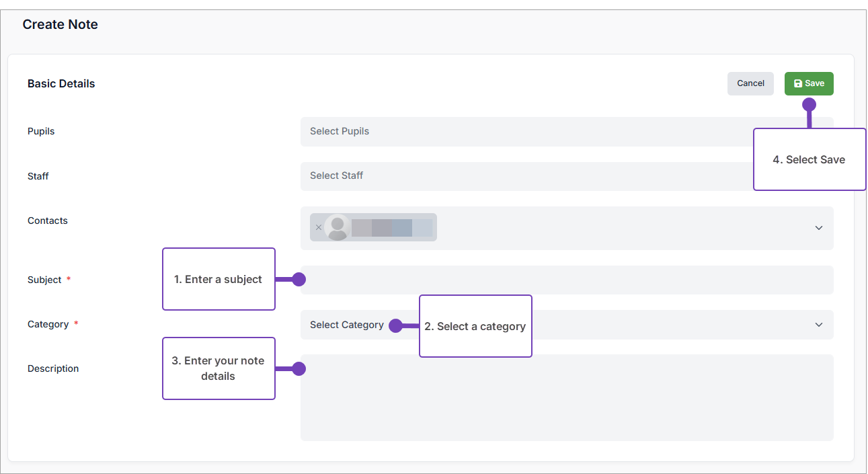Focus the Subject input field
The image size is (868, 474).
[565, 280]
